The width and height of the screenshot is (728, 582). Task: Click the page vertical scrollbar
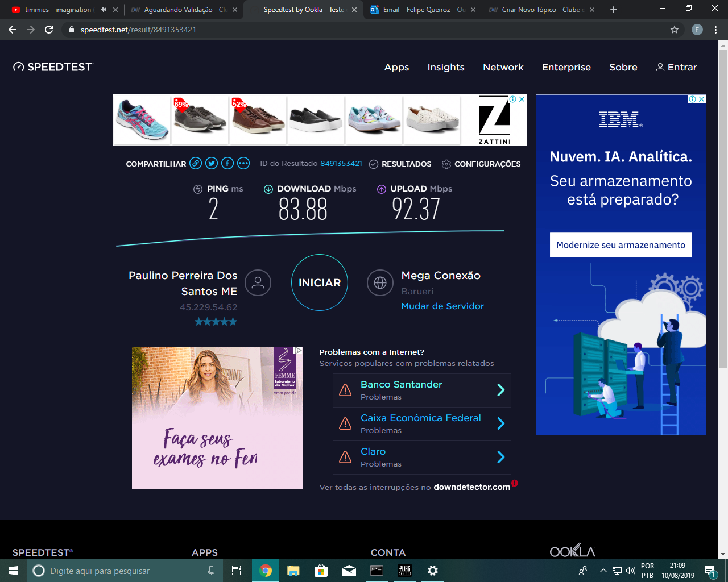(x=723, y=209)
